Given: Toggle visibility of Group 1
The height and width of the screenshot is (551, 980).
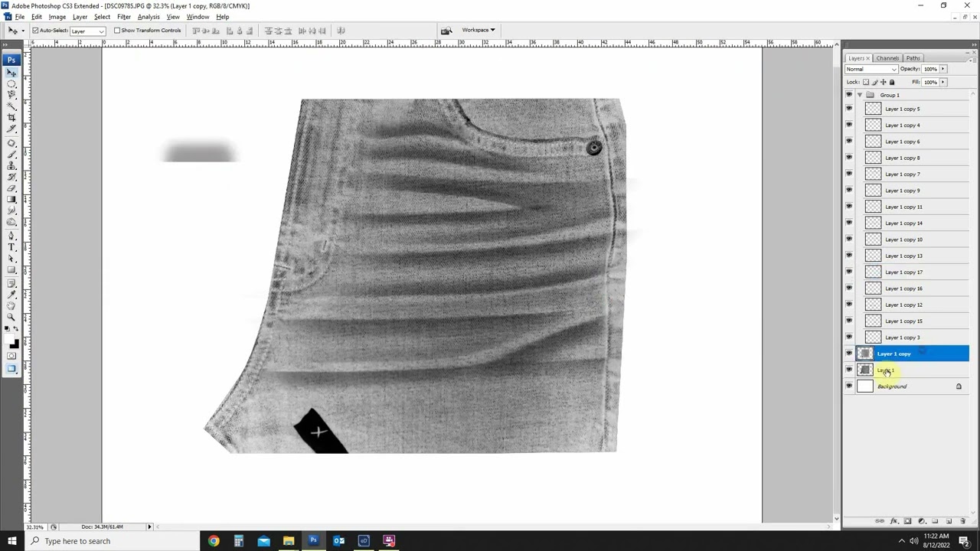Looking at the screenshot, I should (848, 95).
